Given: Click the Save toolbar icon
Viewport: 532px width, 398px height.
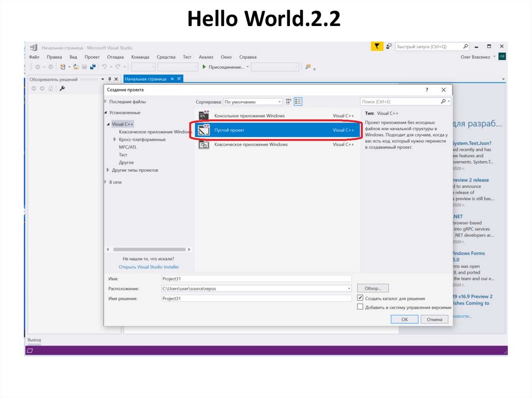Looking at the screenshot, I should click(x=85, y=67).
